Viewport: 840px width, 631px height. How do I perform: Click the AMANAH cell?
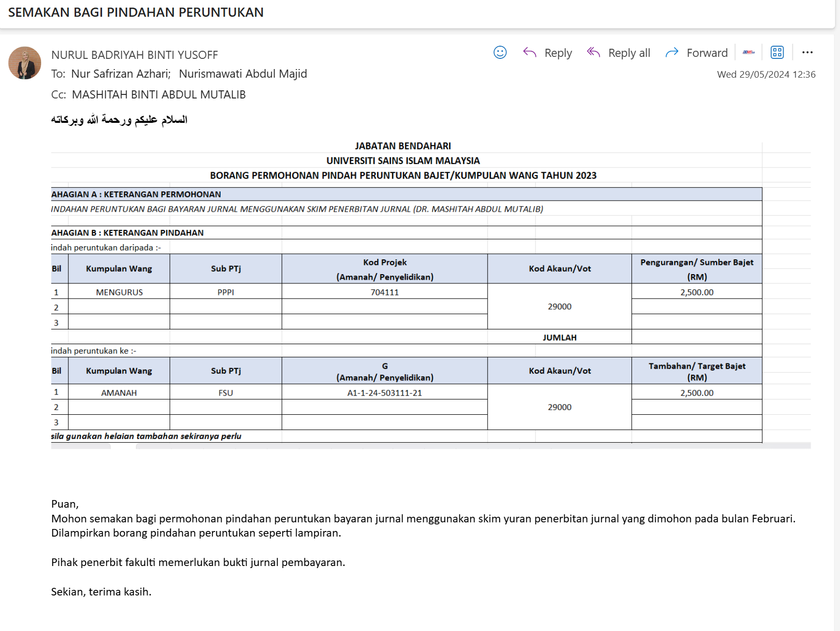119,392
